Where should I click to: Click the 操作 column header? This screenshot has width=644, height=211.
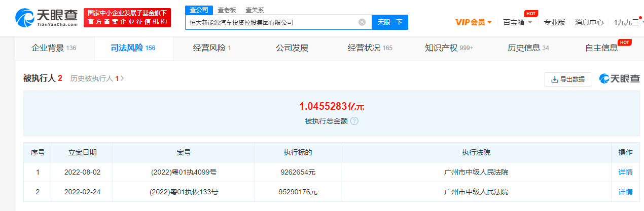click(625, 152)
